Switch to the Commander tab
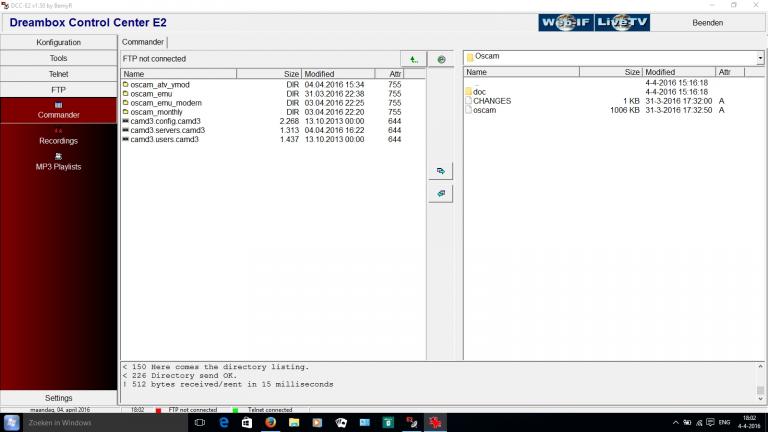Screen dimensions: 768x432 coord(143,42)
